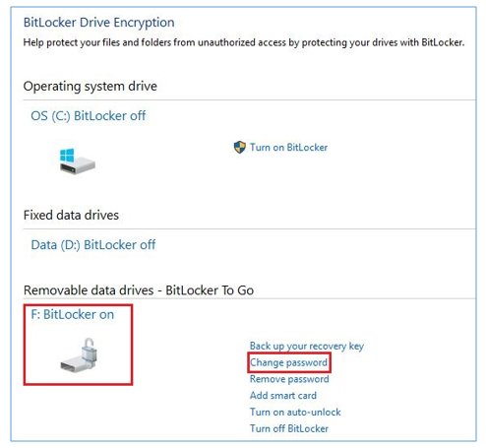Image resolution: width=486 pixels, height=448 pixels.
Task: Click the padlock on the F: drive icon
Action: 89,350
